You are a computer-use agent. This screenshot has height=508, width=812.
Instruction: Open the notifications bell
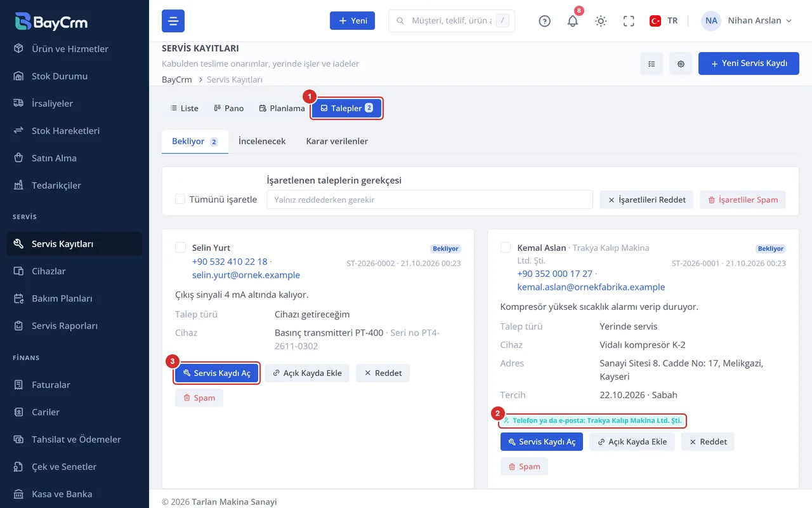[573, 21]
